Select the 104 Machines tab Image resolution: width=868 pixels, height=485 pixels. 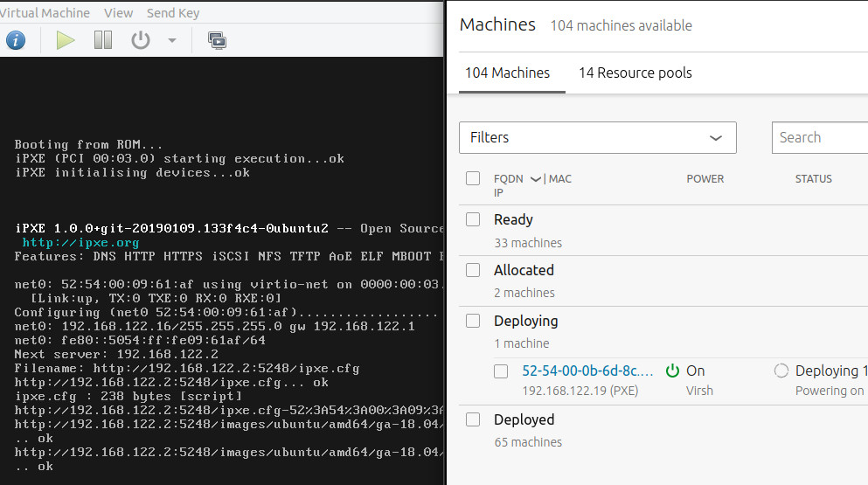507,73
